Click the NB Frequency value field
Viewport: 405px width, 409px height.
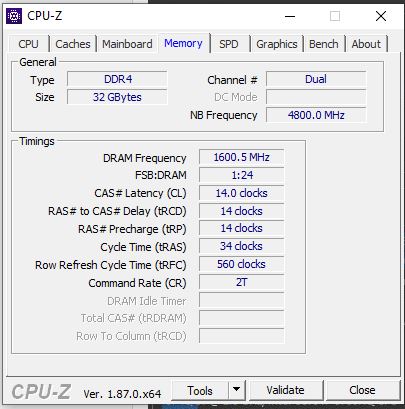[316, 115]
